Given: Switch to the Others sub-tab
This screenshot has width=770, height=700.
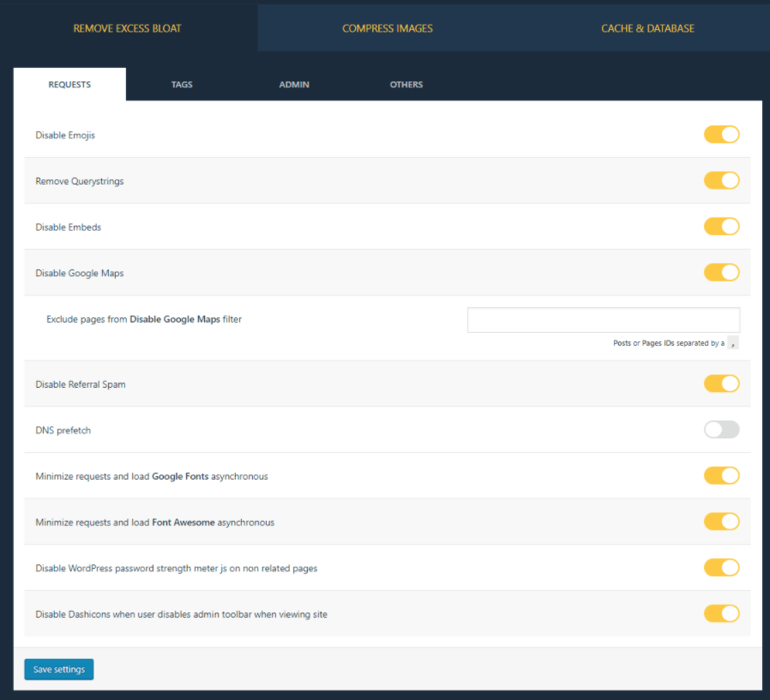Looking at the screenshot, I should tap(406, 85).
